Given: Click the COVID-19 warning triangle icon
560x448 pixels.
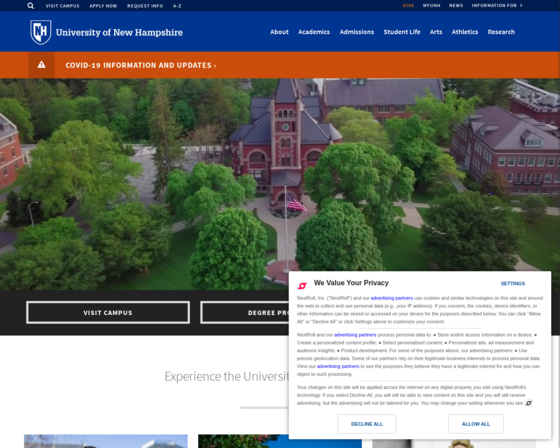Looking at the screenshot, I should pyautogui.click(x=41, y=65).
